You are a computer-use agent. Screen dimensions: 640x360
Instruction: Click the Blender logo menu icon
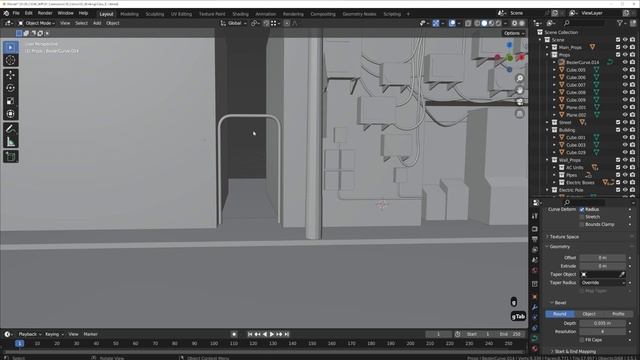coord(6,13)
